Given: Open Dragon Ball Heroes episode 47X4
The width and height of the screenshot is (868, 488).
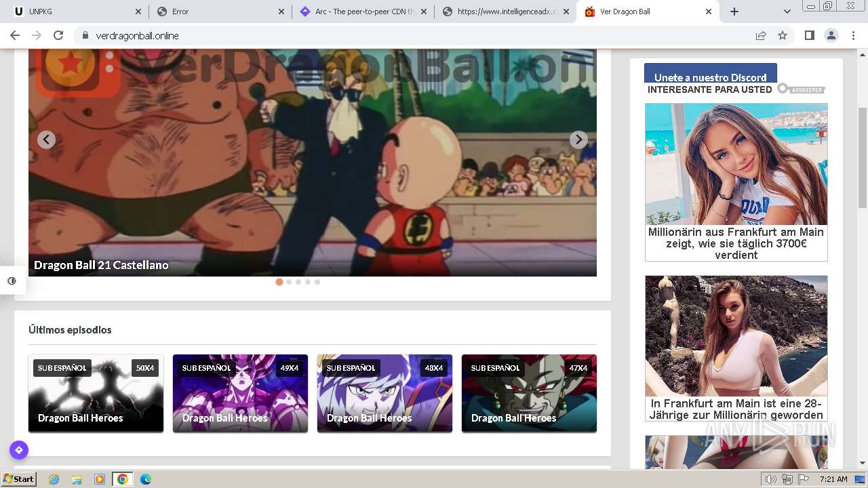Looking at the screenshot, I should pyautogui.click(x=529, y=393).
